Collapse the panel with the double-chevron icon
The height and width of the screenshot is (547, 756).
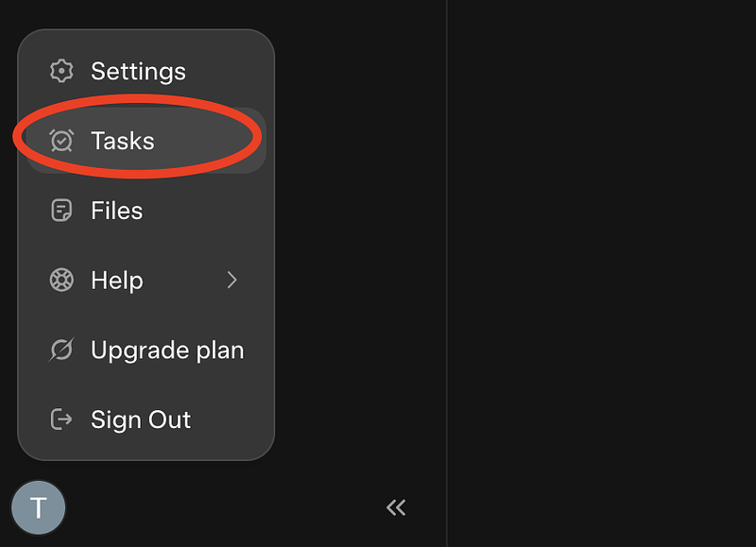pos(396,507)
